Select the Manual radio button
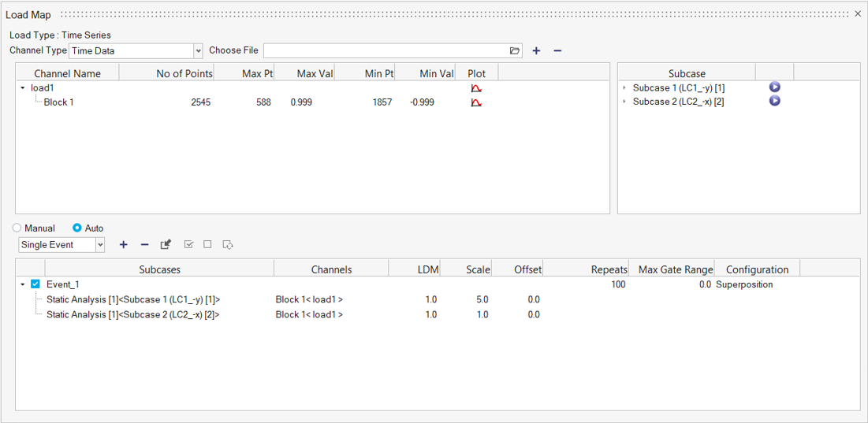 [17, 228]
